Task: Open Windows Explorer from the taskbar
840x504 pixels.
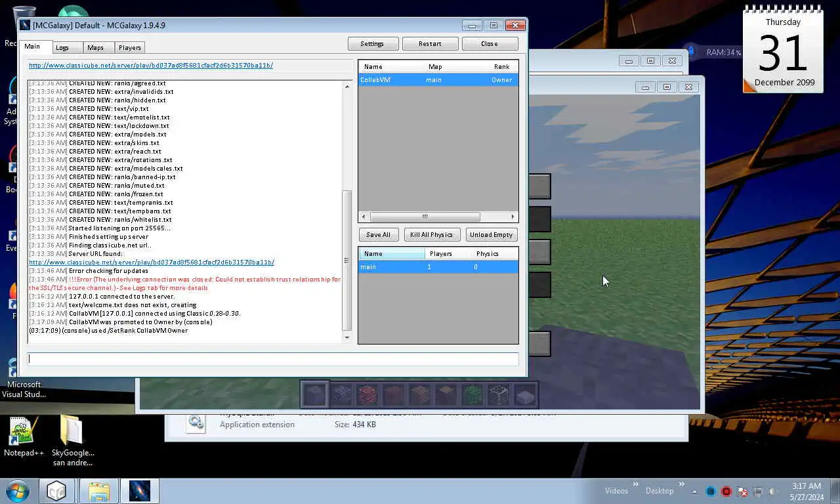Action: click(x=99, y=491)
